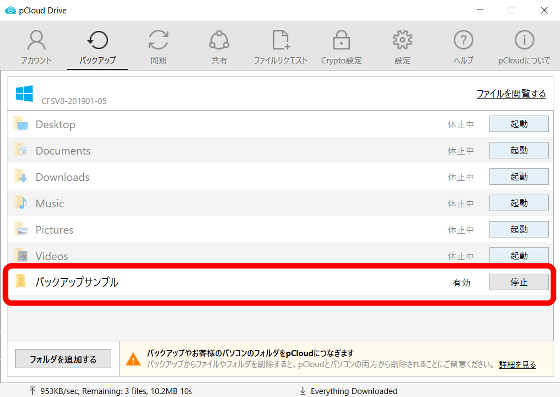Open the Crypto設定 tab

click(x=341, y=47)
